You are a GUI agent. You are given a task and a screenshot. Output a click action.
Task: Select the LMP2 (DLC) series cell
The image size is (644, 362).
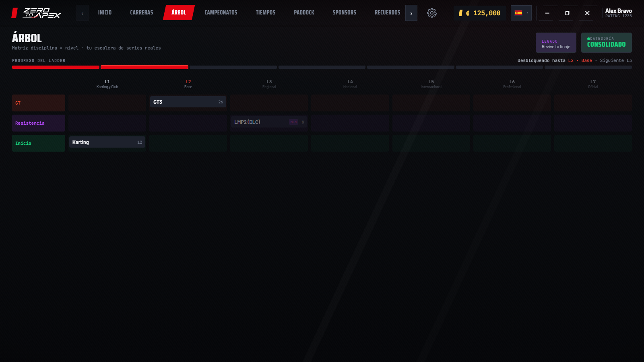point(269,122)
